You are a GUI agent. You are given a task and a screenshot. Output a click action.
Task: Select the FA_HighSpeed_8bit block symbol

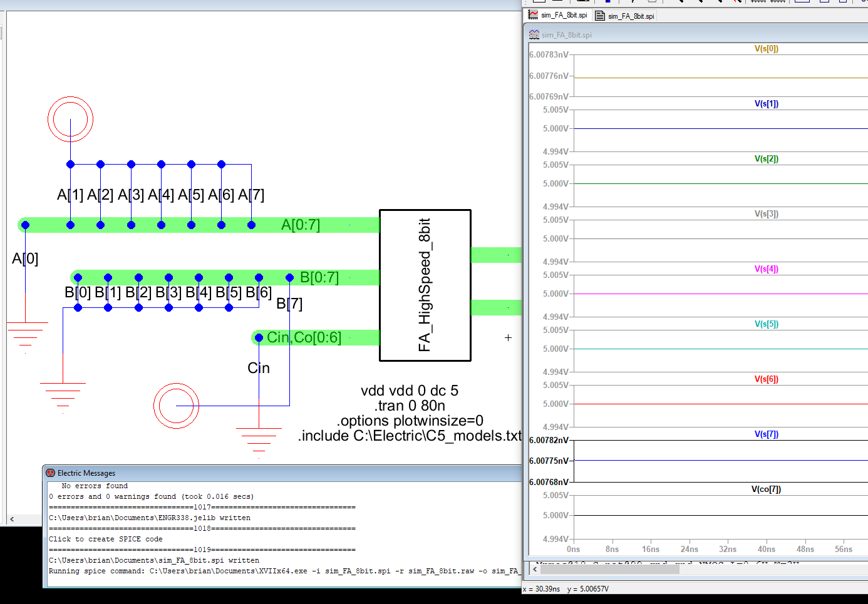pos(425,285)
